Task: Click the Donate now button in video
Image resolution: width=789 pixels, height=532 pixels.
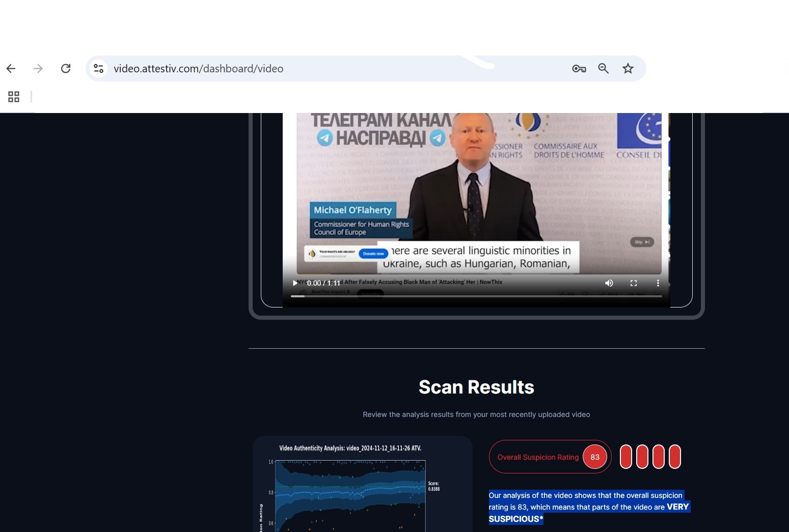Action: tap(373, 254)
